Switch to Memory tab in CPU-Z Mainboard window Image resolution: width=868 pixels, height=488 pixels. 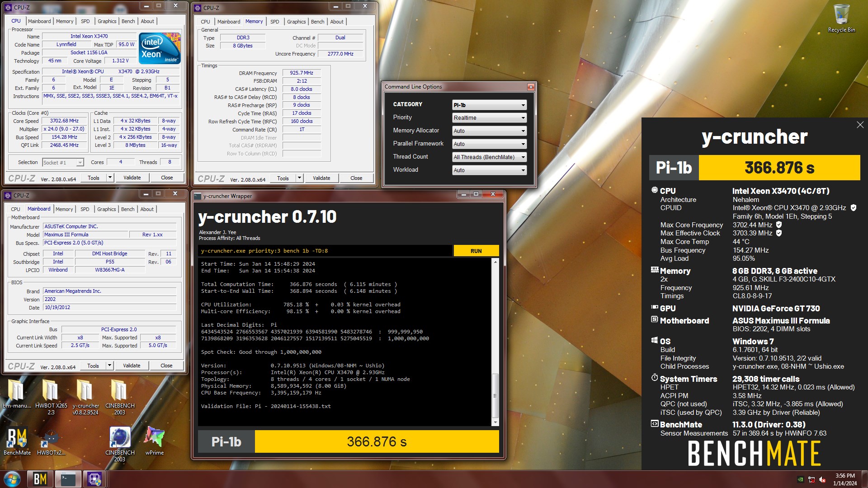tap(64, 209)
